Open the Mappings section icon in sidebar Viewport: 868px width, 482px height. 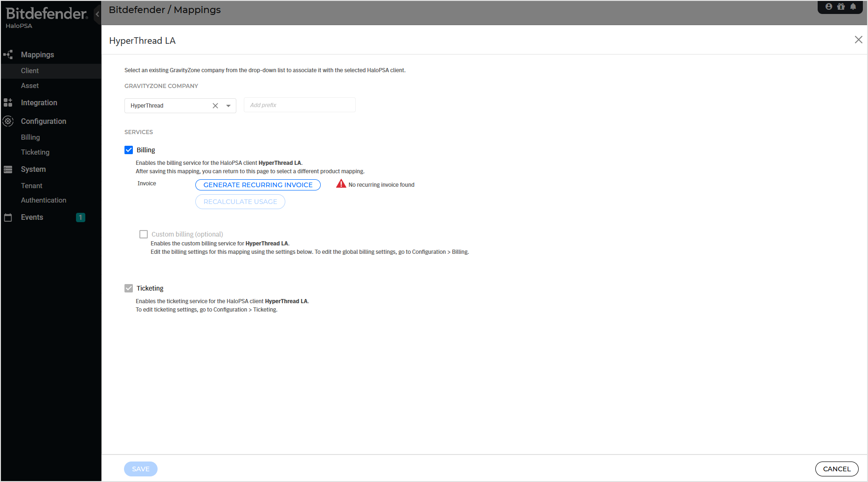pos(8,54)
